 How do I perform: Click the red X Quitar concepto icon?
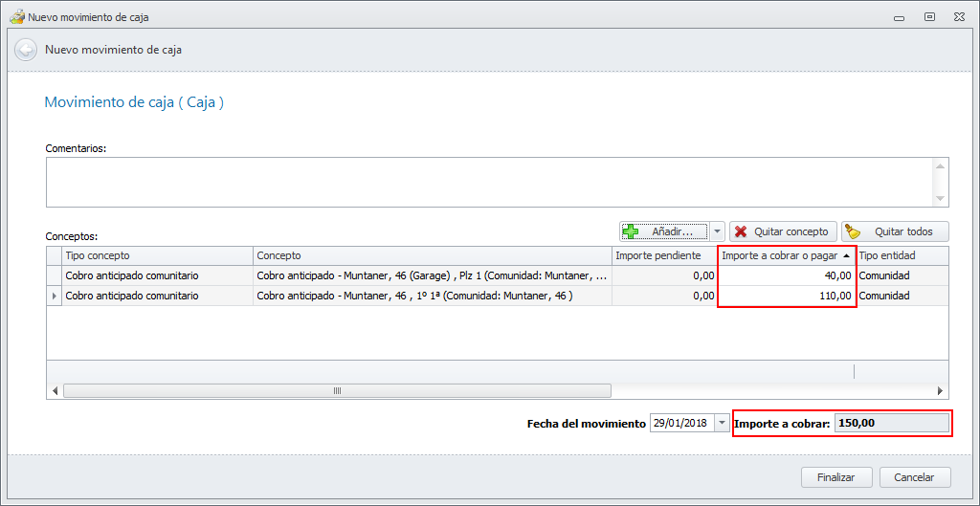click(x=742, y=231)
